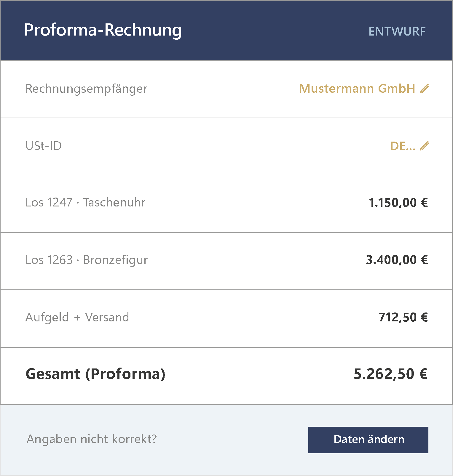This screenshot has width=453, height=476.
Task: Click the Daten ändern button
Action: (x=368, y=440)
